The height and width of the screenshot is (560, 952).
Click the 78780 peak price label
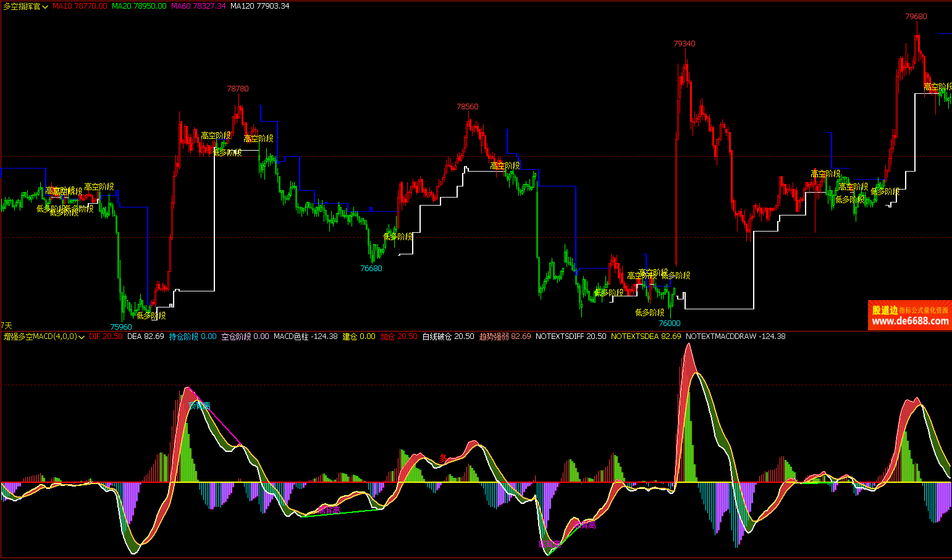click(x=237, y=89)
